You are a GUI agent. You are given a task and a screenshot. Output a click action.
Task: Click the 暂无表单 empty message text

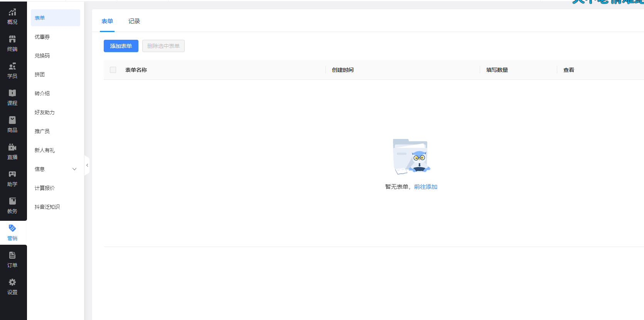397,187
